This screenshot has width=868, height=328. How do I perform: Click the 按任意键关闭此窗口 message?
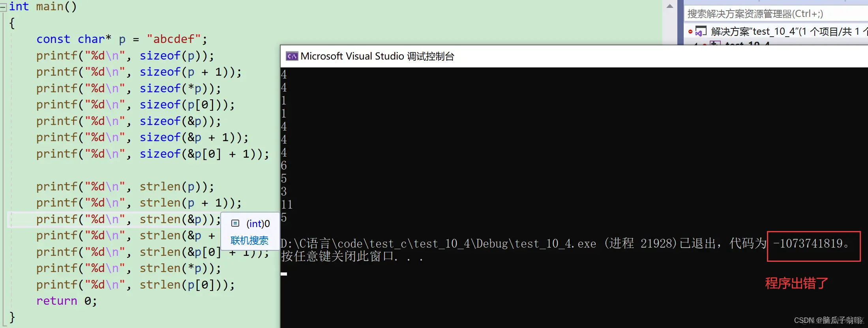352,257
